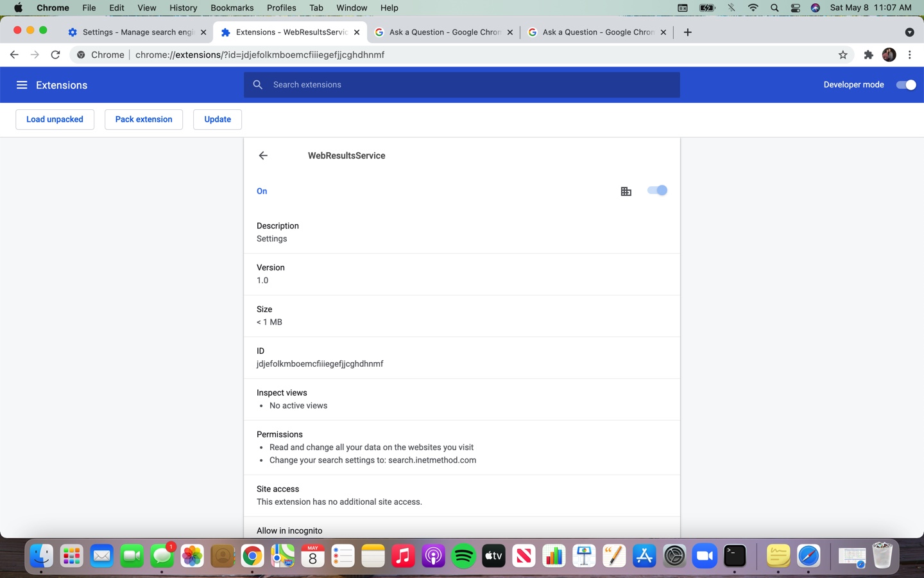Disable the WebResultsService extension
This screenshot has width=924, height=578.
[657, 190]
